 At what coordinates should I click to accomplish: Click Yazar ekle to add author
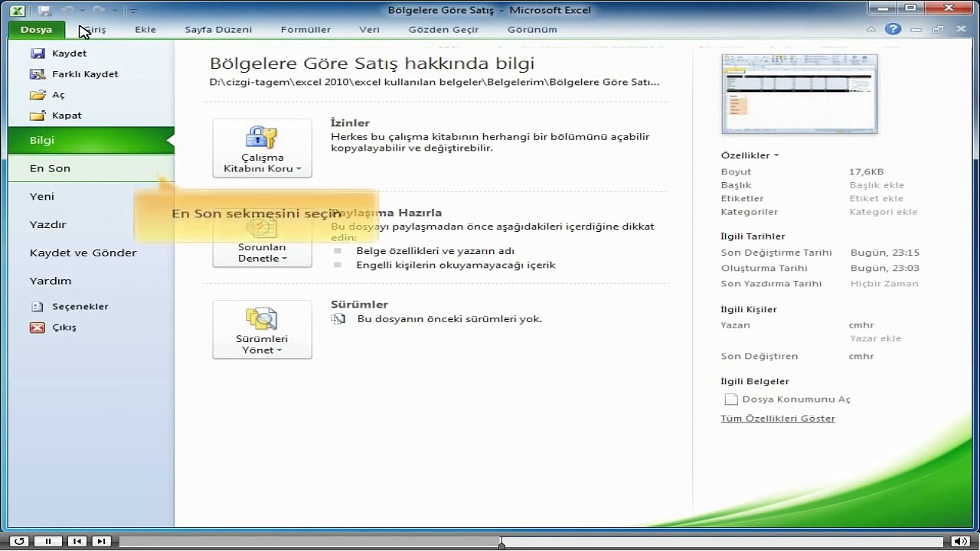coord(875,338)
